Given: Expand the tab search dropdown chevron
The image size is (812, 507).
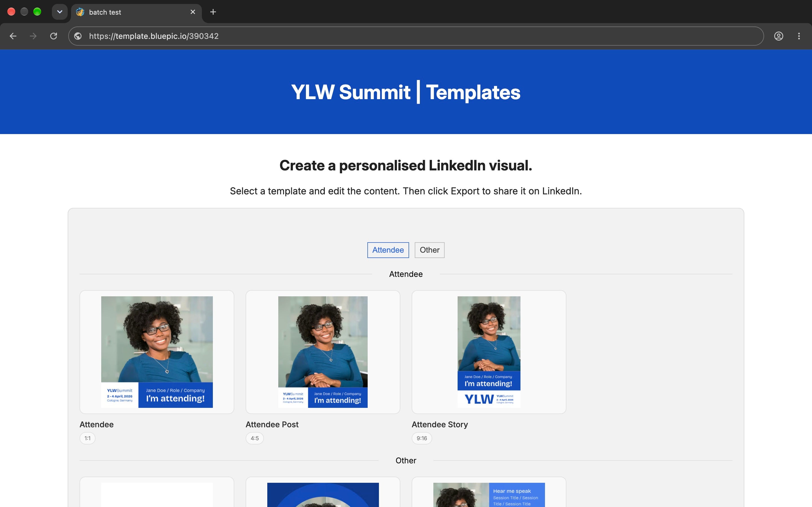Looking at the screenshot, I should point(60,12).
